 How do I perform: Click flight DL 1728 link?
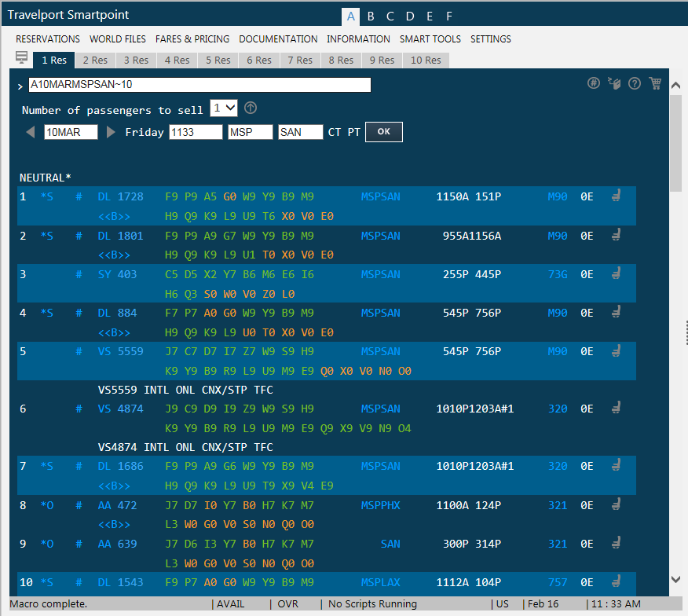(121, 196)
